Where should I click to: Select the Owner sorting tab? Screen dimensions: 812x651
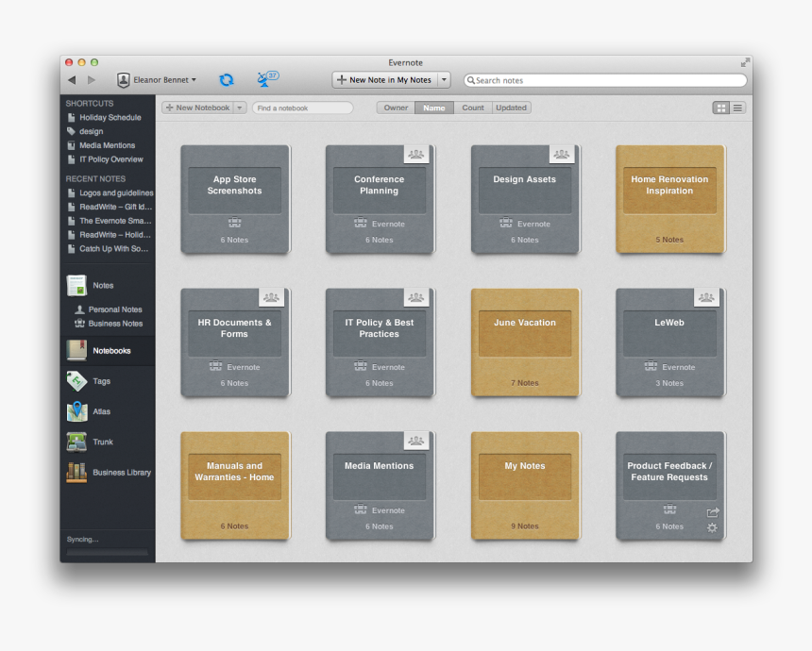[x=395, y=108]
